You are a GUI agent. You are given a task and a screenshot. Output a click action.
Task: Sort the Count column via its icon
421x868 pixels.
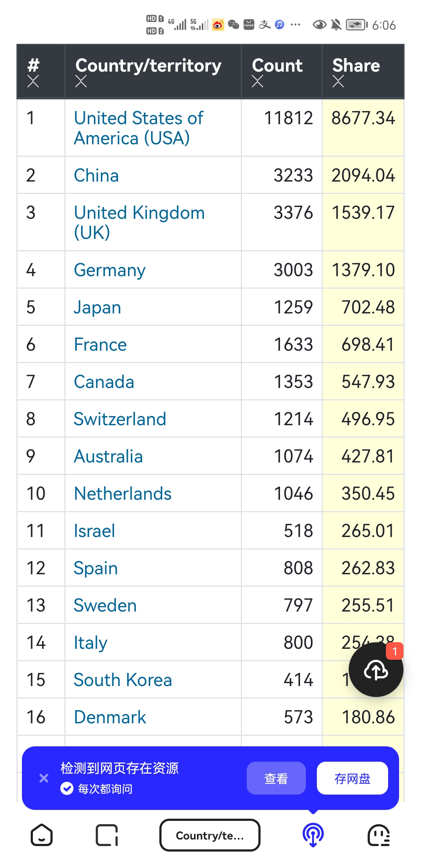[x=257, y=81]
